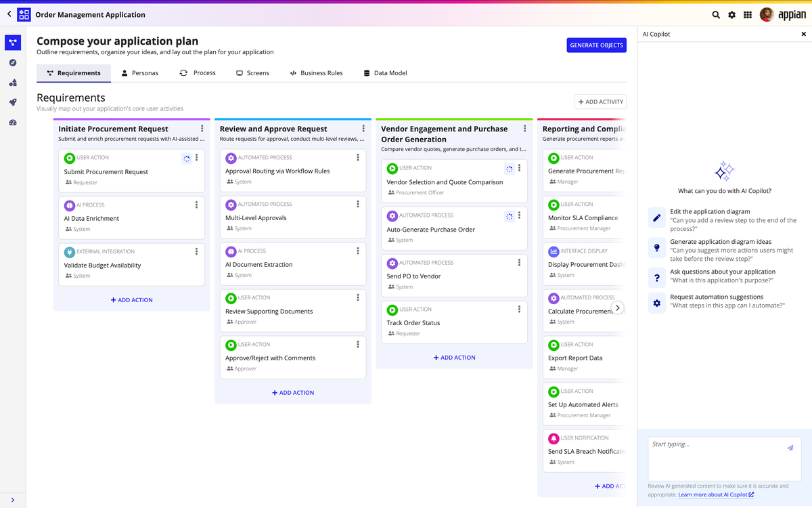Open the apps waffle grid icon
This screenshot has height=508, width=812.
pos(748,14)
